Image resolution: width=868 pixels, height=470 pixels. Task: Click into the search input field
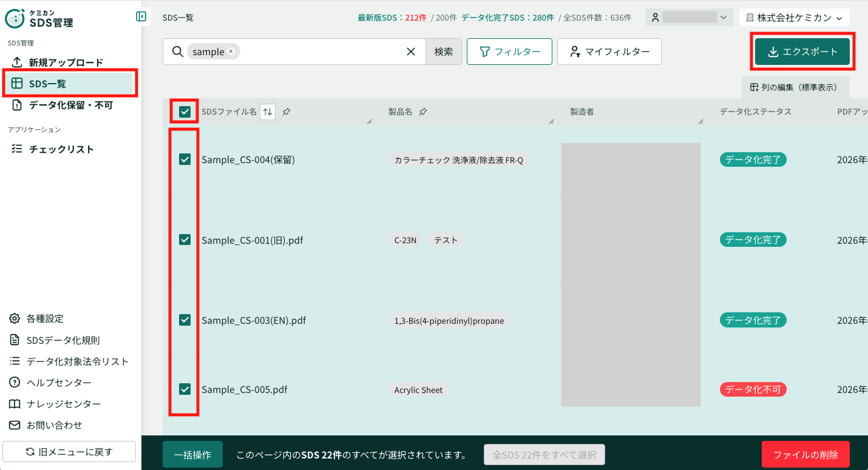[x=322, y=52]
